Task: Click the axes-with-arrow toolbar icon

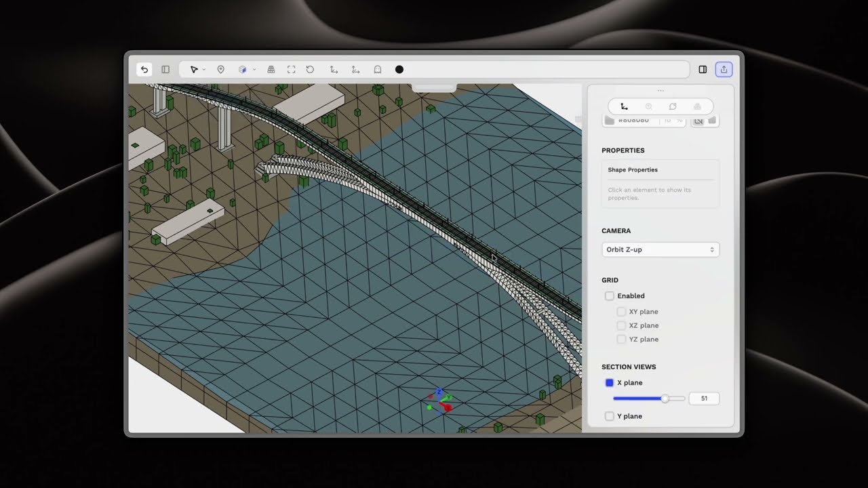Action: 355,69
